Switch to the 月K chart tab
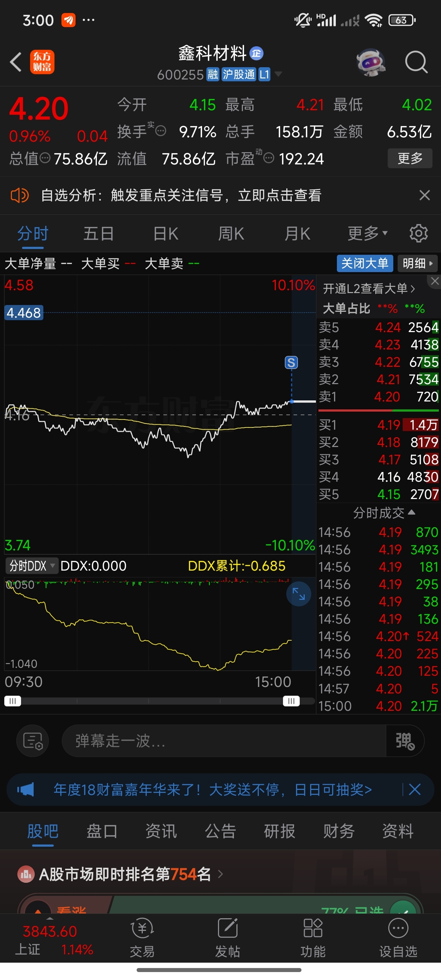 pos(297,233)
